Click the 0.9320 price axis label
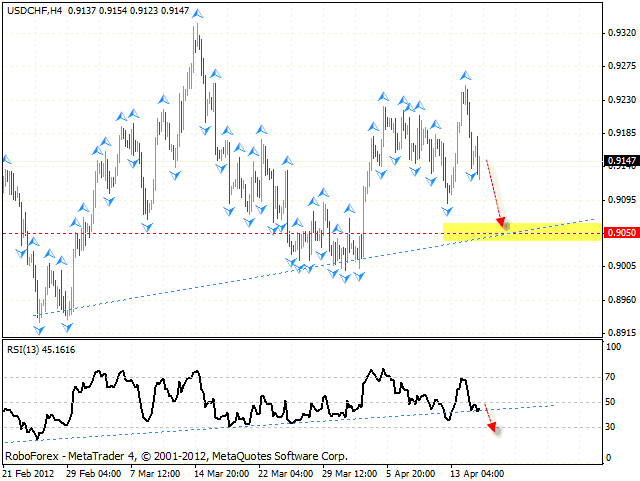 622,33
